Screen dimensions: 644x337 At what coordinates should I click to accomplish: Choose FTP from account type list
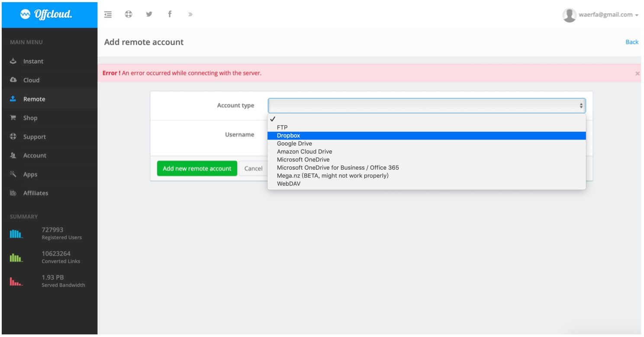pyautogui.click(x=427, y=127)
